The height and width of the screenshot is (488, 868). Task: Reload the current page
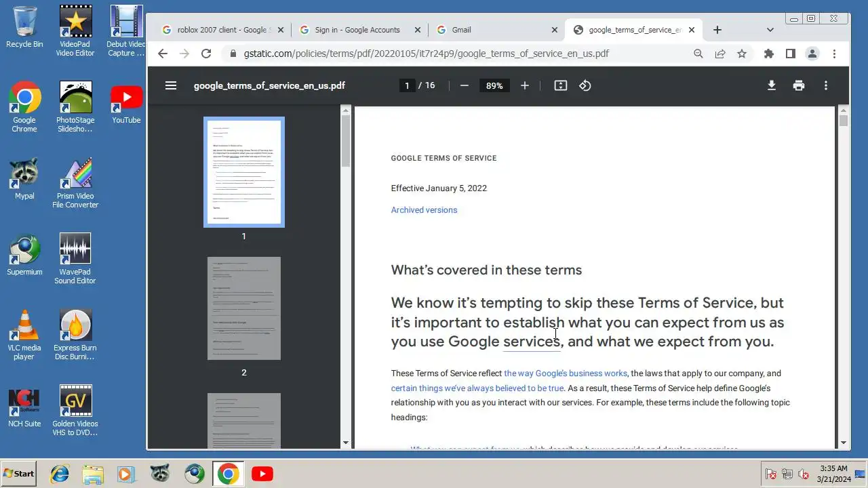click(x=206, y=54)
